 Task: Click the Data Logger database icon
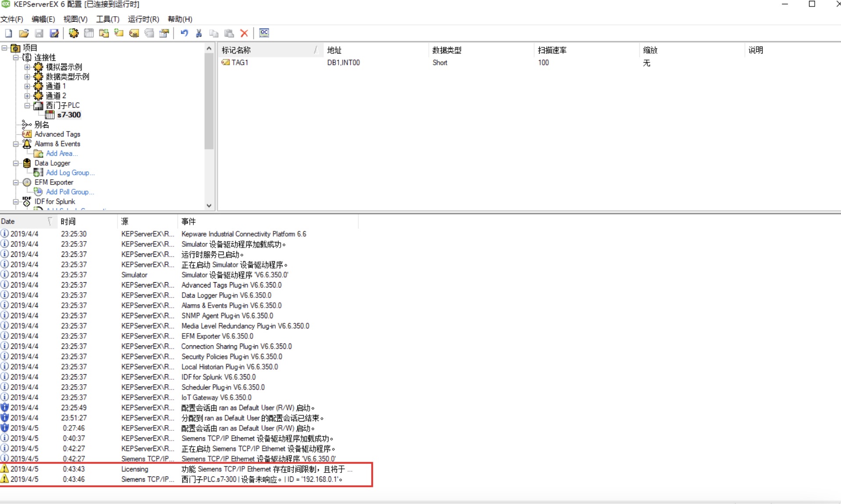pos(27,163)
